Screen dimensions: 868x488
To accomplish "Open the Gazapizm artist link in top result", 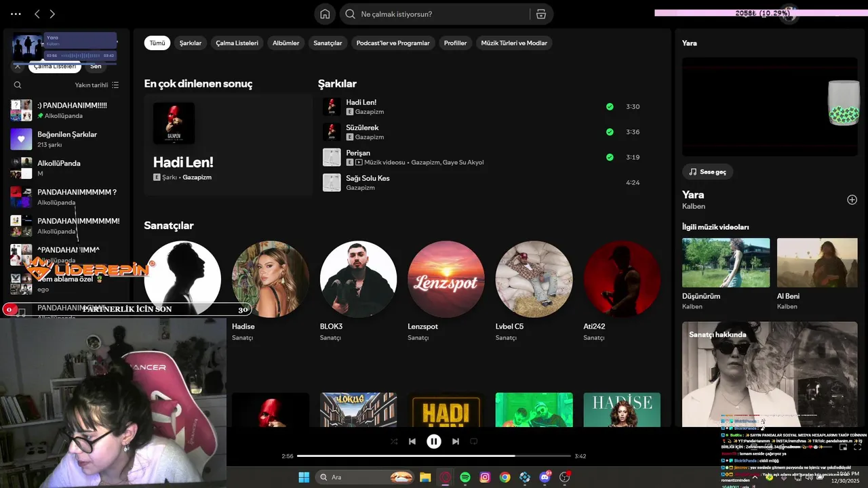I will [197, 177].
